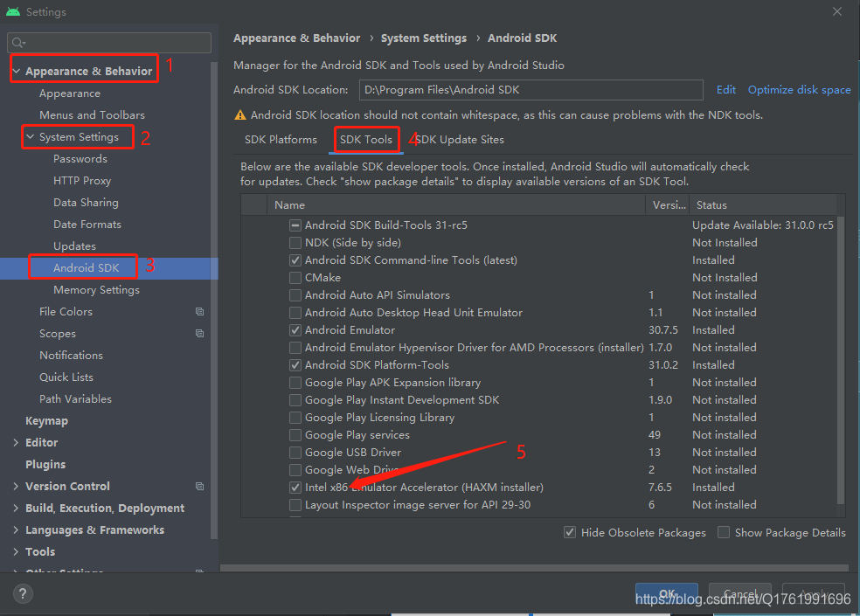Toggle Hide Obsolete Packages checkbox

pos(570,533)
